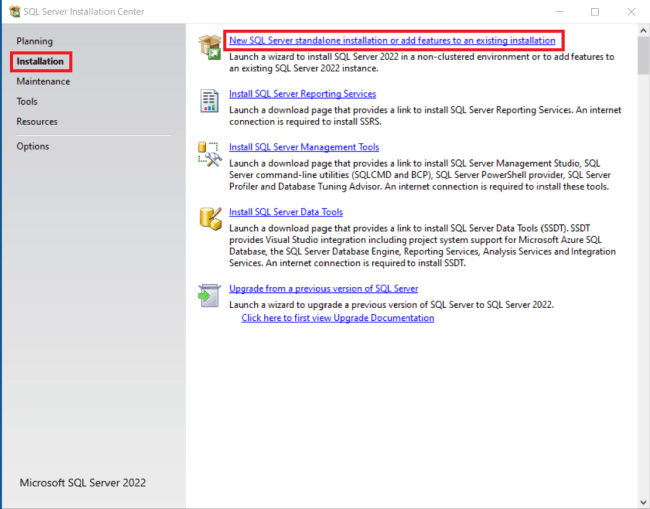This screenshot has width=650, height=509.
Task: Click the upgrade previous version icon
Action: pos(209,296)
